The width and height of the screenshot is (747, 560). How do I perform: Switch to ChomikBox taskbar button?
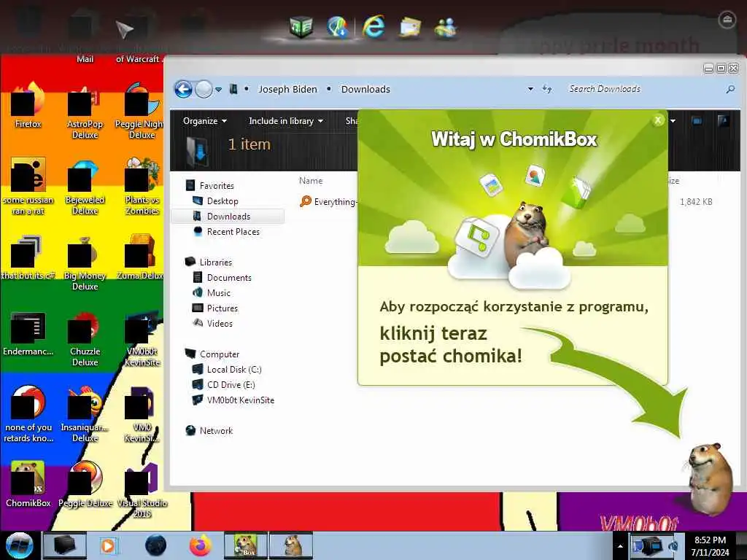pyautogui.click(x=246, y=545)
